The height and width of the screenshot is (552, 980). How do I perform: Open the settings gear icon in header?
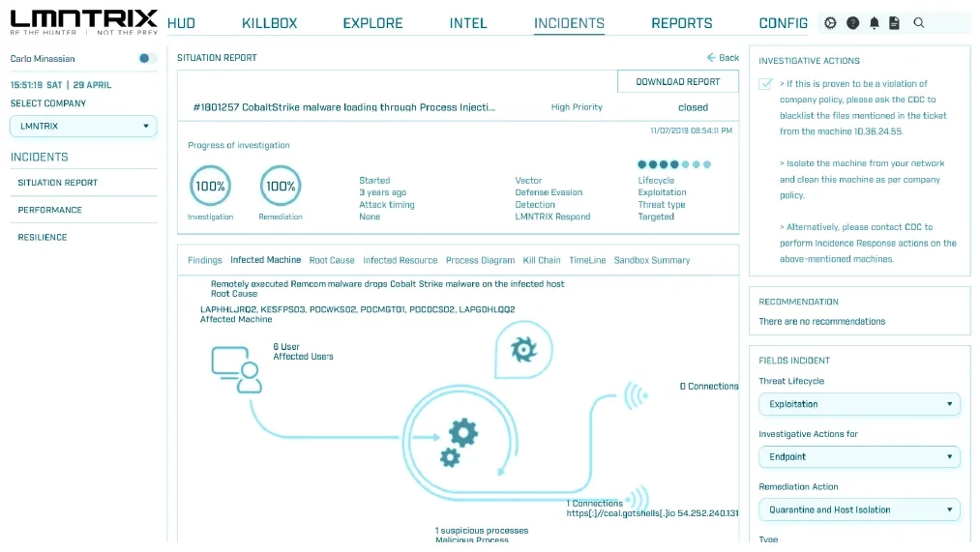click(830, 23)
